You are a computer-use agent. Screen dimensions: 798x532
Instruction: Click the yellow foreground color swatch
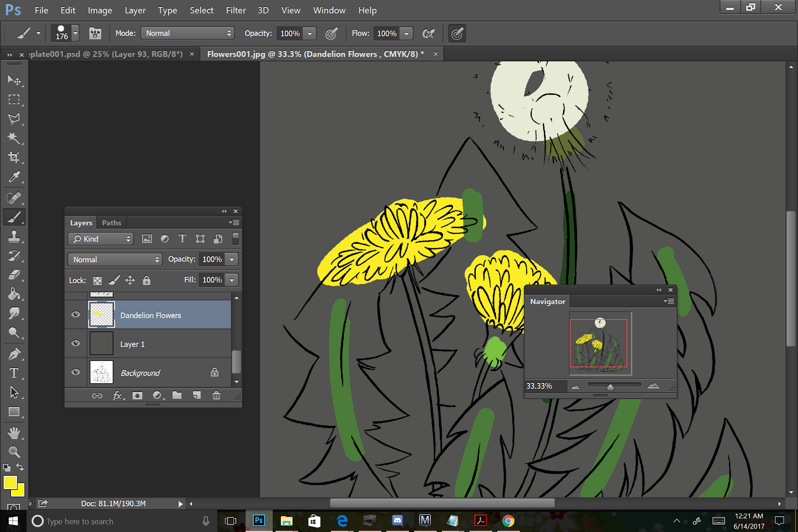tap(9, 482)
